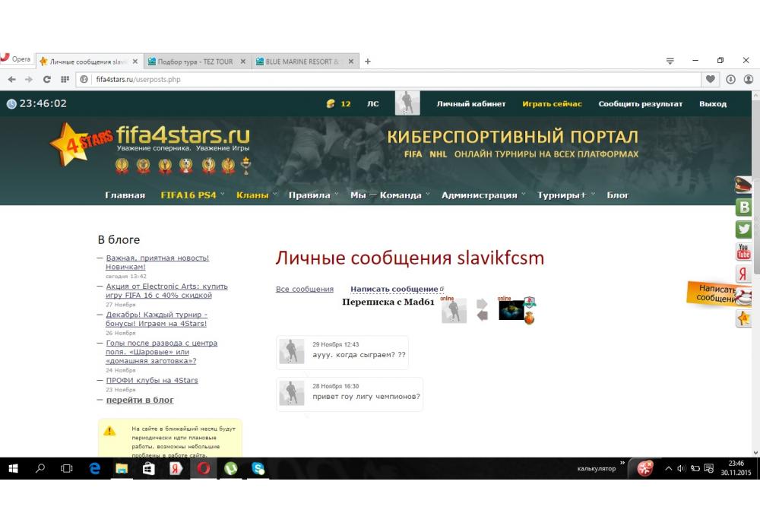Open Mad61 avatar thumbnail

pos(511,310)
